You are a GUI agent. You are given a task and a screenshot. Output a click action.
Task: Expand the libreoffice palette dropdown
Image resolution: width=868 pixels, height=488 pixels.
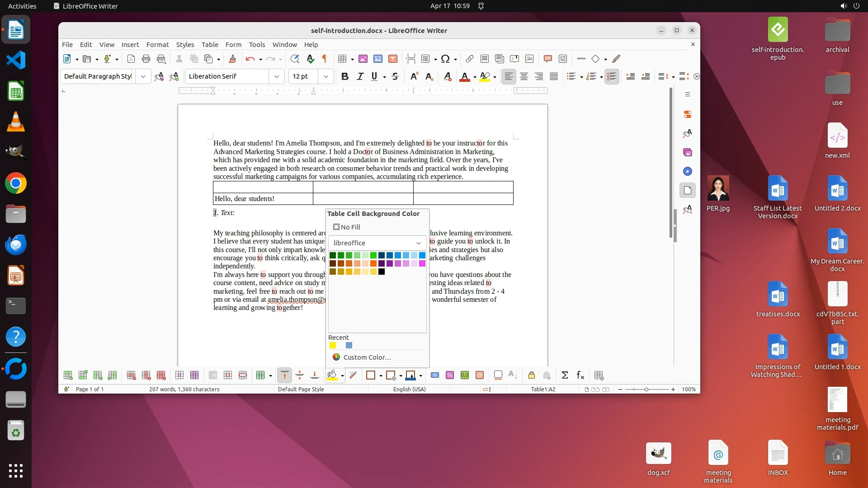point(418,243)
